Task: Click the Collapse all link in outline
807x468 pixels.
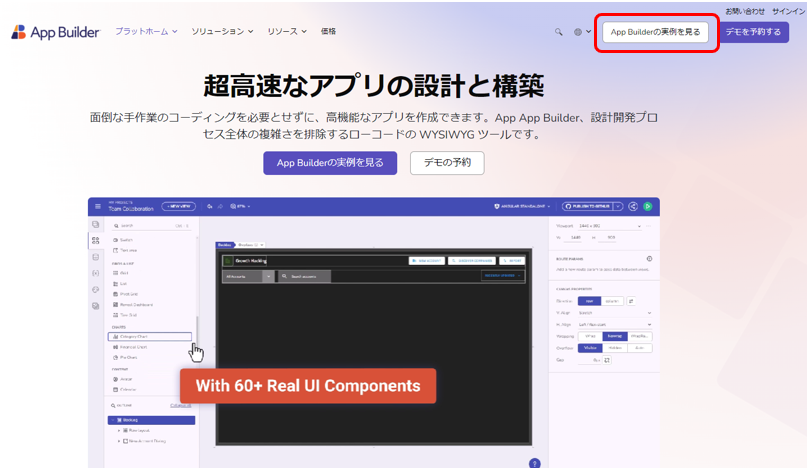Action: click(x=181, y=406)
